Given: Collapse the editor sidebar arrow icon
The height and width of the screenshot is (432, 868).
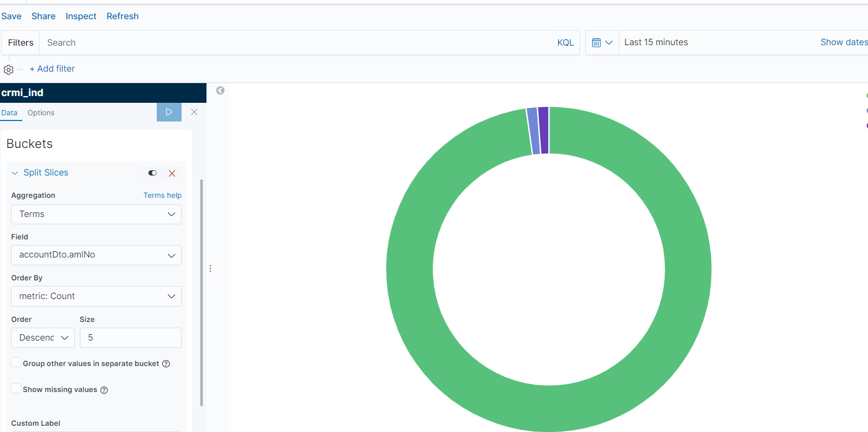Looking at the screenshot, I should (x=221, y=90).
